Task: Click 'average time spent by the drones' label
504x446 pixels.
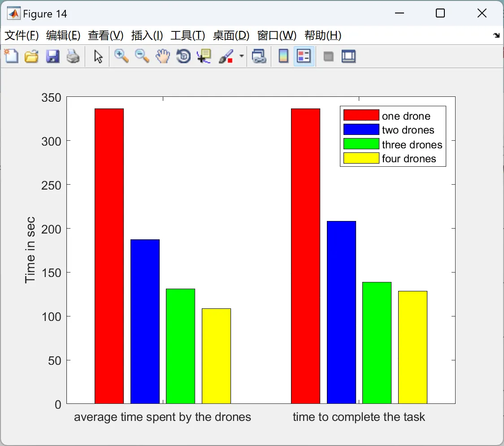Action: pyautogui.click(x=162, y=417)
